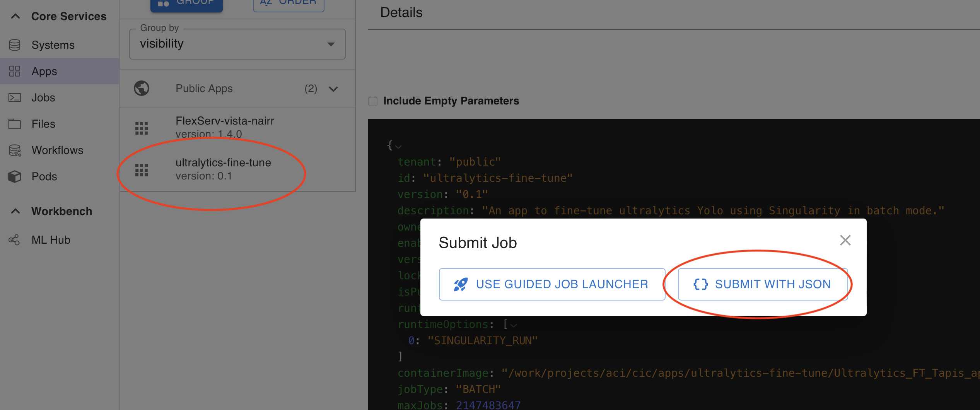The width and height of the screenshot is (980, 410).
Task: Open the Apps section icon
Action: tap(15, 71)
